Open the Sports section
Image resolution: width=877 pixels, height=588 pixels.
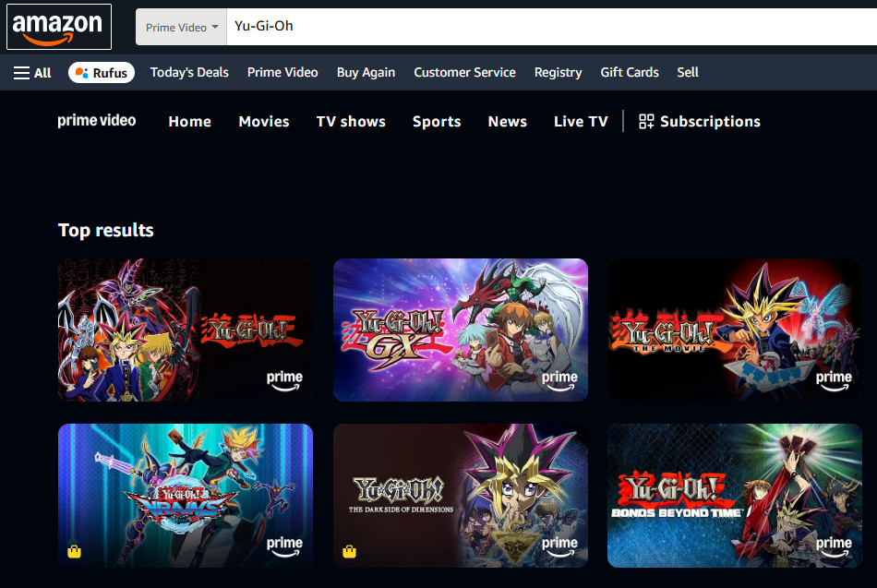tap(436, 121)
